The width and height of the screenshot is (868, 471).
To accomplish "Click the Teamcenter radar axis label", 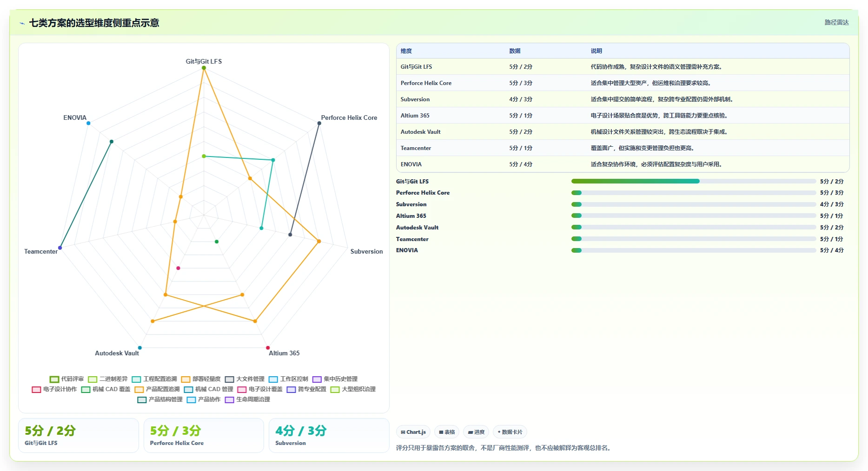I will pos(41,251).
